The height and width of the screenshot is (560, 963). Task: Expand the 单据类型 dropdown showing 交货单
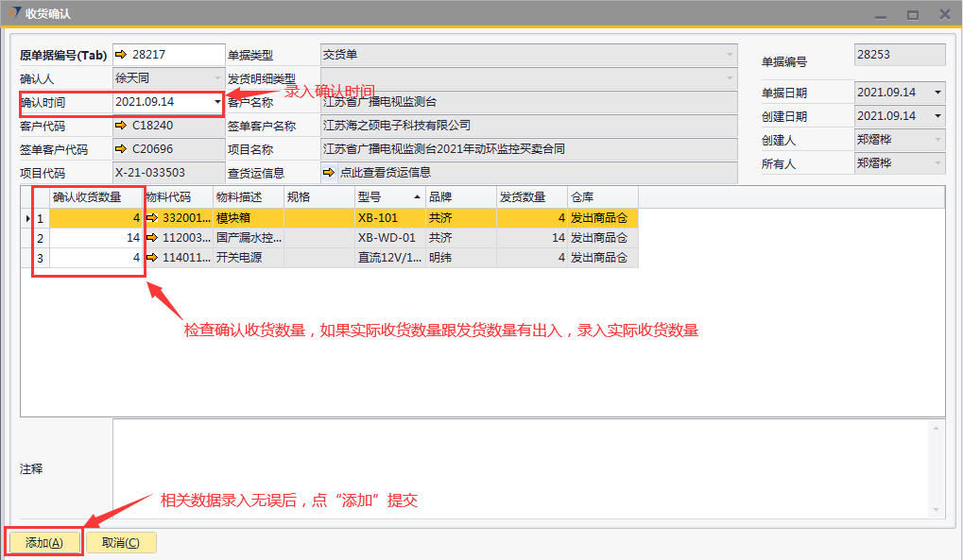[729, 55]
